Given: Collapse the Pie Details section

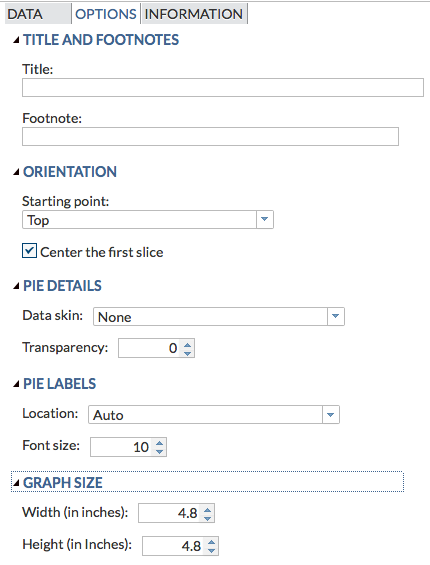Looking at the screenshot, I should pos(16,286).
